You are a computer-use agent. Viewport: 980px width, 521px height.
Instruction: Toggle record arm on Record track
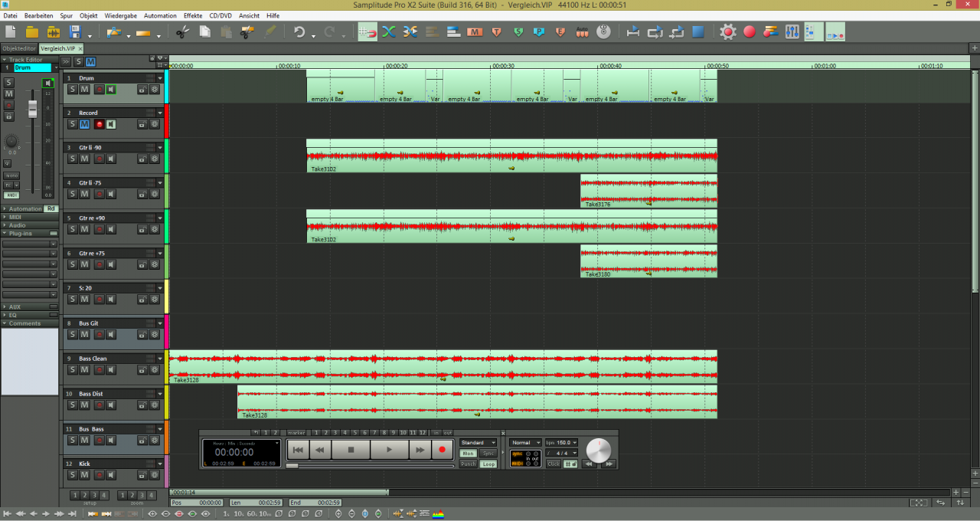[99, 124]
